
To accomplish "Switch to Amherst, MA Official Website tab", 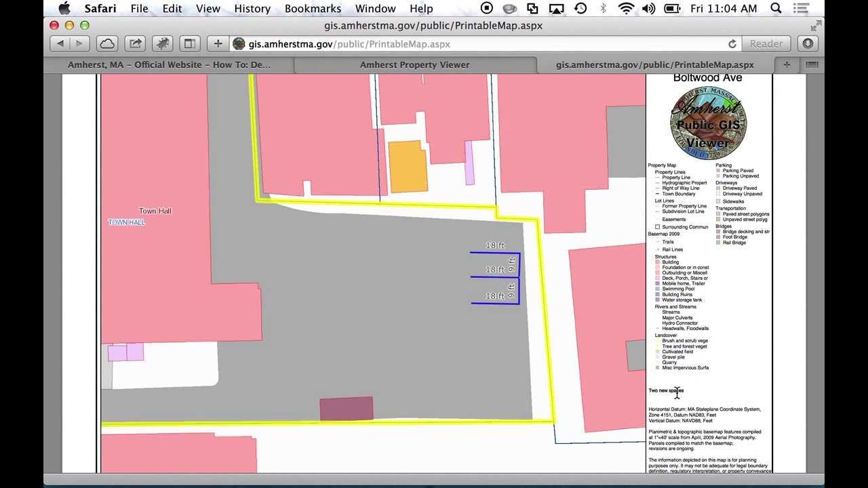I will (x=169, y=65).
